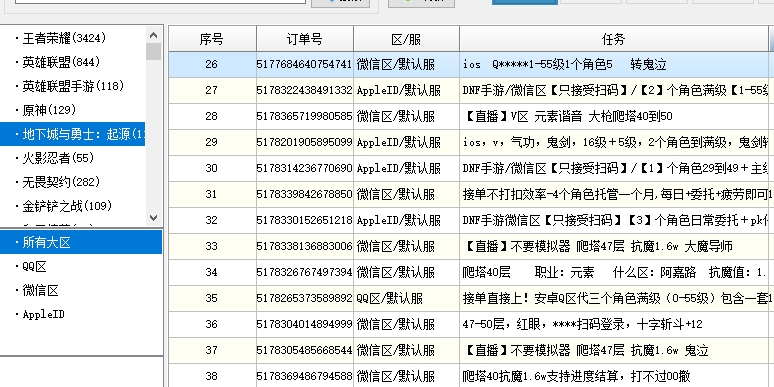This screenshot has height=387, width=774.
Task: Click the game list scrollbar down arrow
Action: coord(153,217)
